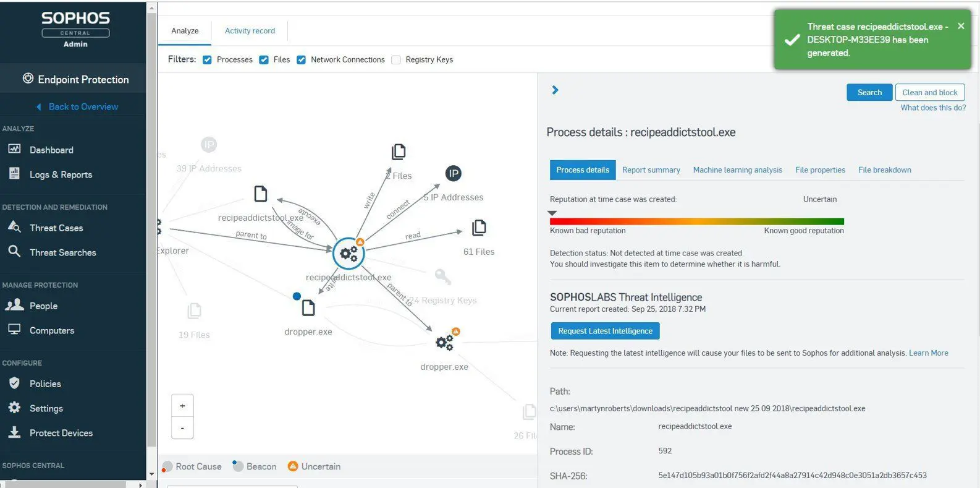Uncheck the Network Connections filter checkbox
This screenshot has height=488, width=980.
pyautogui.click(x=302, y=60)
